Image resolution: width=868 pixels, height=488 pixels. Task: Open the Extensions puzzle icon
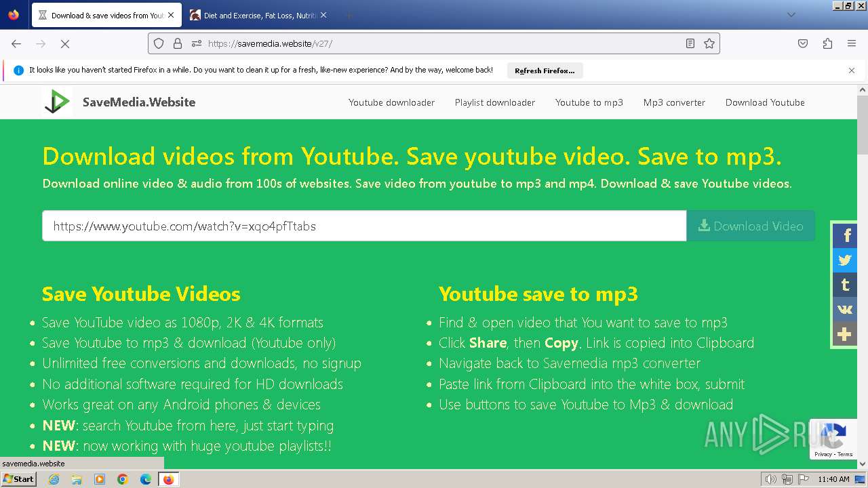point(827,43)
